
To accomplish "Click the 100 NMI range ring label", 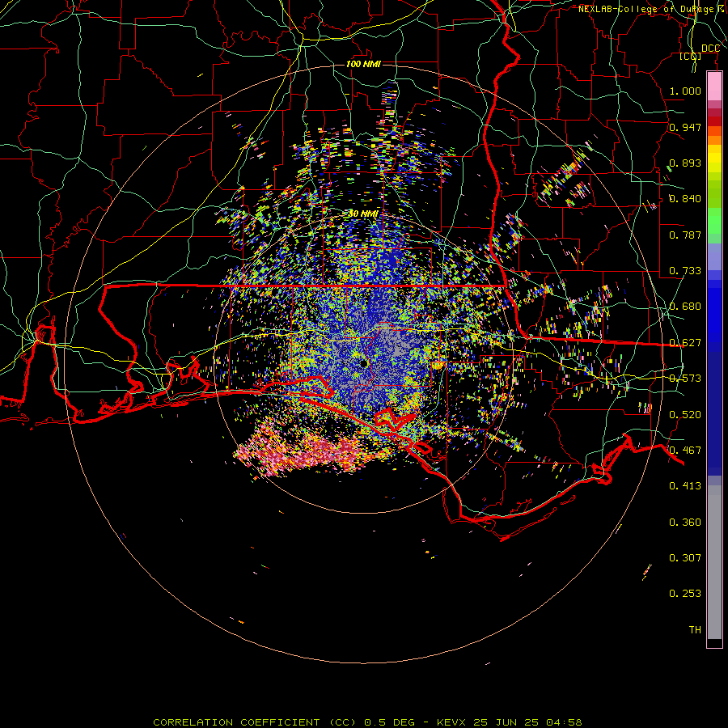I will [363, 64].
